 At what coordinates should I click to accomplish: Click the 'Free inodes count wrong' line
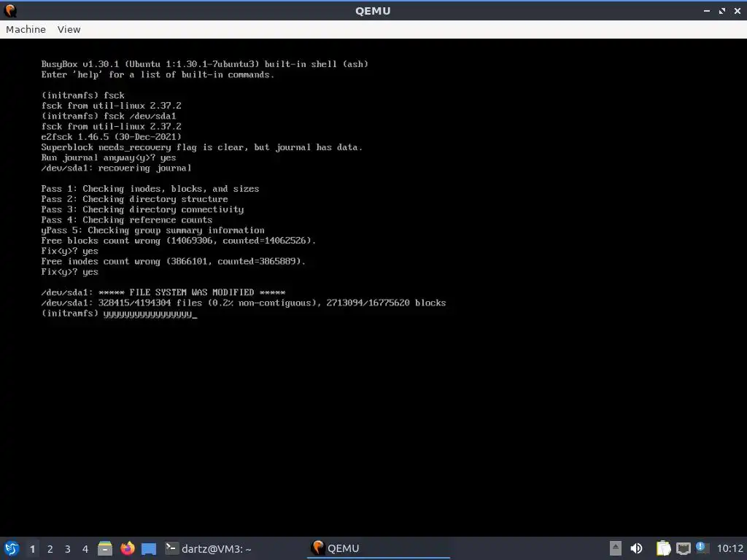[174, 262]
